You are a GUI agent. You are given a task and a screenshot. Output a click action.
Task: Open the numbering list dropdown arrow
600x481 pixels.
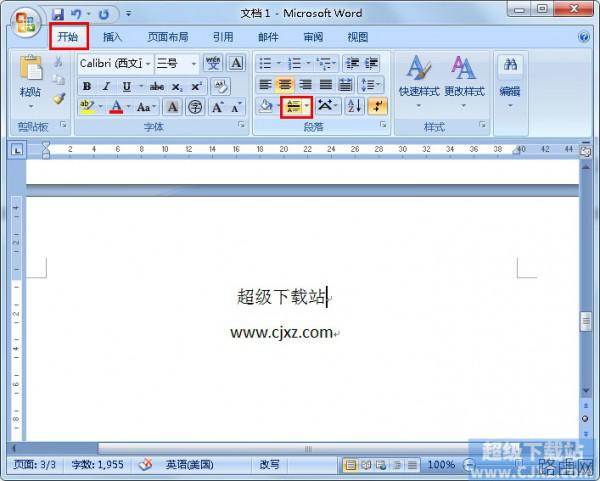(308, 63)
